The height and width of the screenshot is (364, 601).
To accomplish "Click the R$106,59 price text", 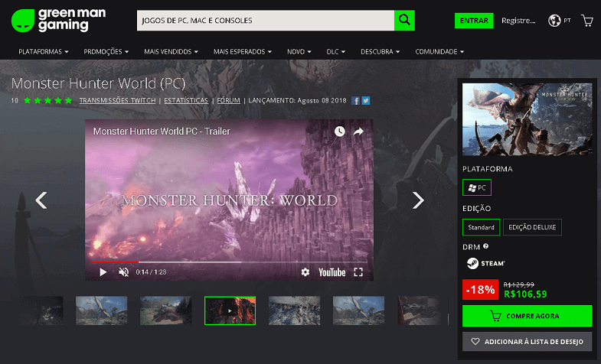I will coord(525,294).
